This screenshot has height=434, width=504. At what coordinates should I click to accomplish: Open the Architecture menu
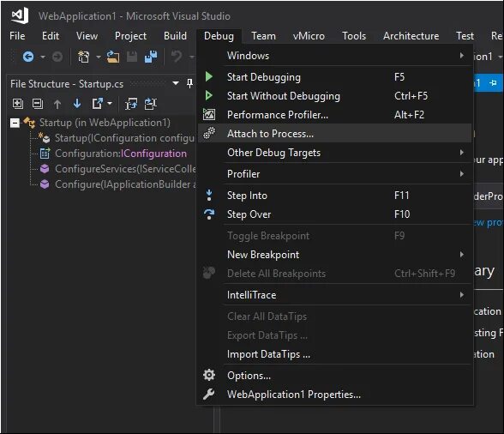[x=411, y=36]
